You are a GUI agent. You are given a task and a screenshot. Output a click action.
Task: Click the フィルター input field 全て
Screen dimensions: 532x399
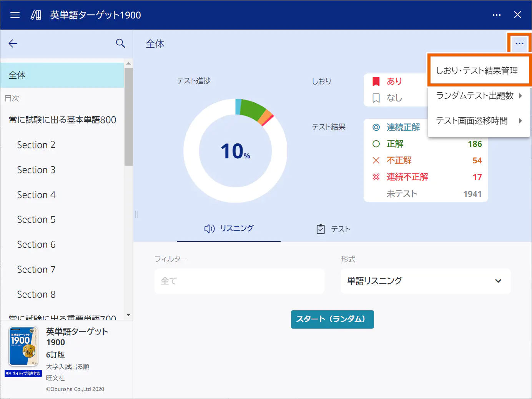point(239,281)
